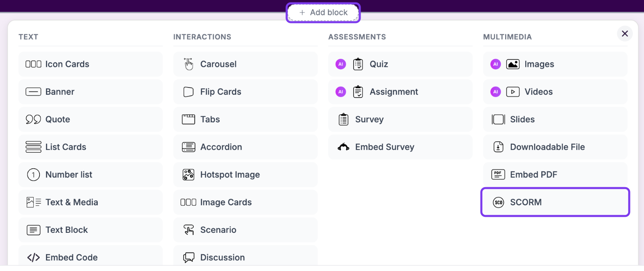Viewport: 644px width, 271px height.
Task: Insert a Survey block
Action: point(400,119)
